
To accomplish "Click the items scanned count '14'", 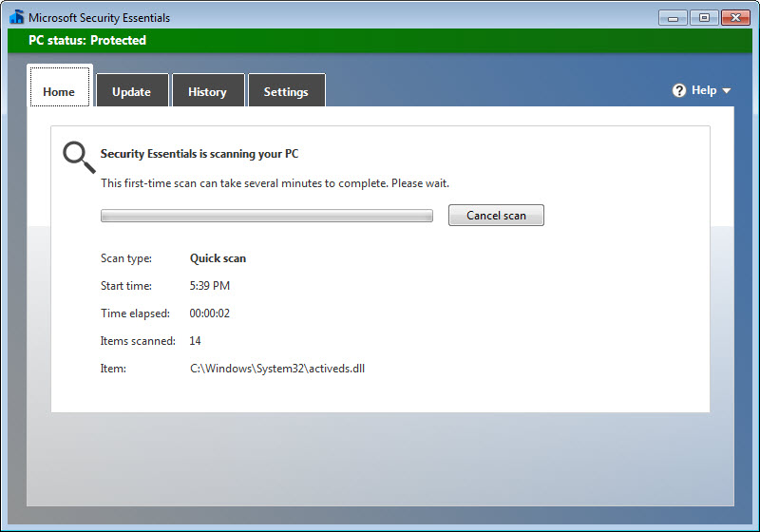I will click(x=195, y=341).
